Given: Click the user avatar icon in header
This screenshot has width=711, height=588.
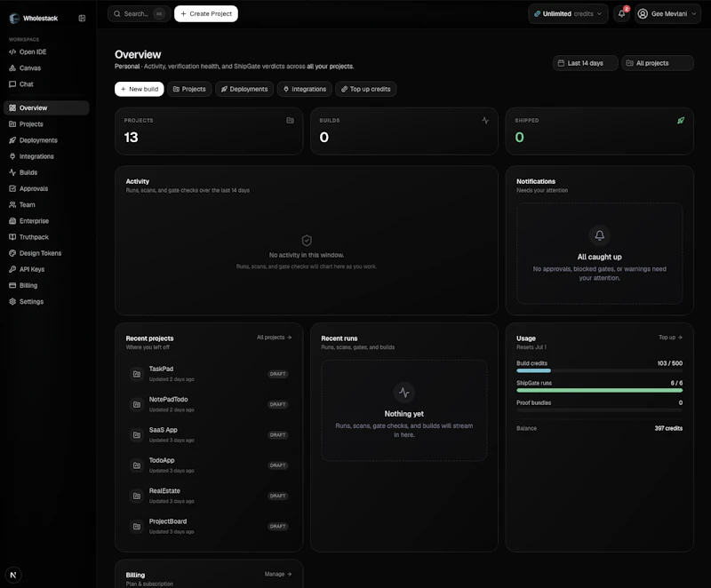Looking at the screenshot, I should pyautogui.click(x=643, y=13).
